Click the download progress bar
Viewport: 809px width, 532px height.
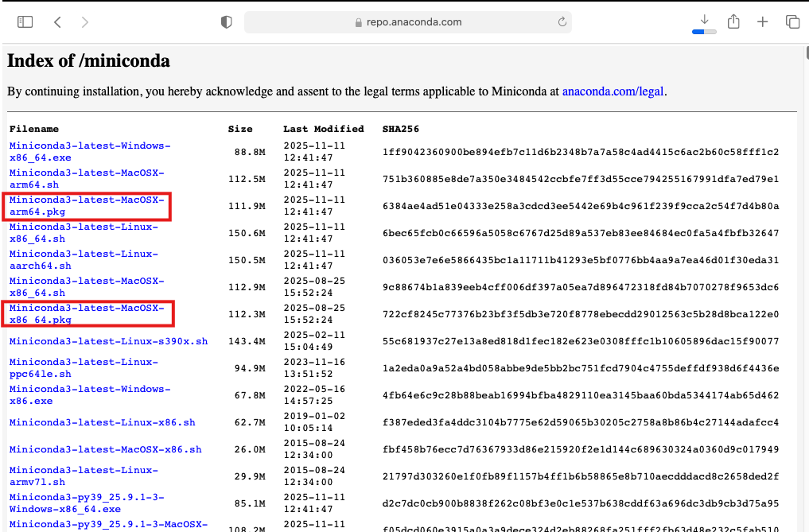tap(704, 32)
